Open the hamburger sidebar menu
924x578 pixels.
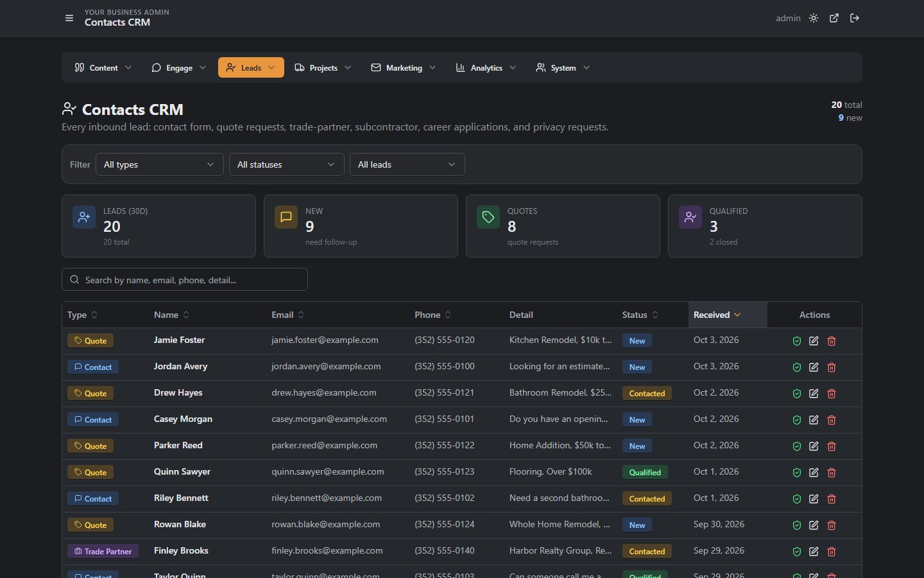coord(69,18)
